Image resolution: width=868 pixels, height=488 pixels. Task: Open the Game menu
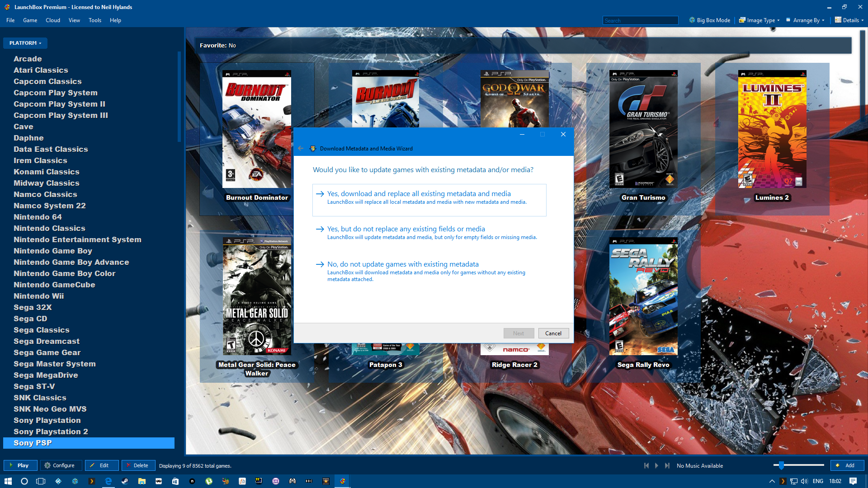(30, 20)
